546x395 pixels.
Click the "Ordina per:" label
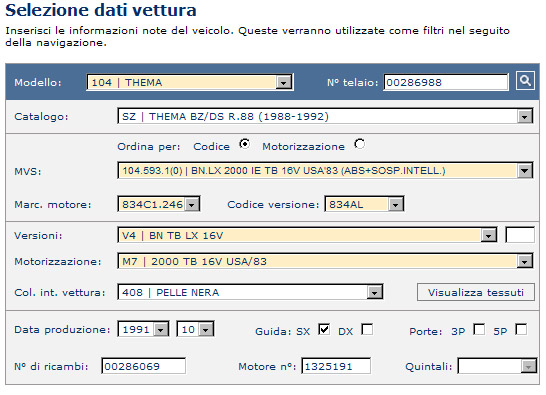coord(149,147)
